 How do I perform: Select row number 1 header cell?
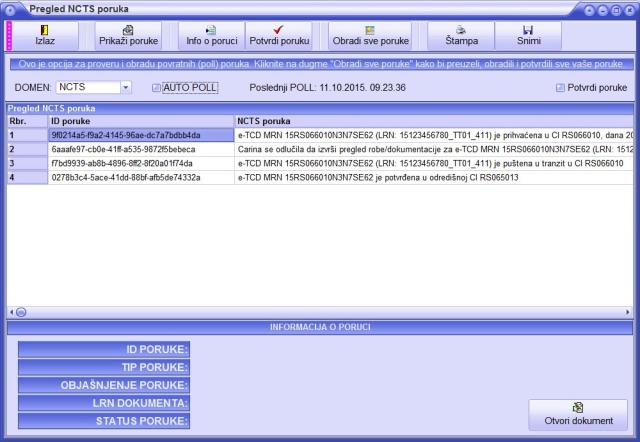click(27, 135)
